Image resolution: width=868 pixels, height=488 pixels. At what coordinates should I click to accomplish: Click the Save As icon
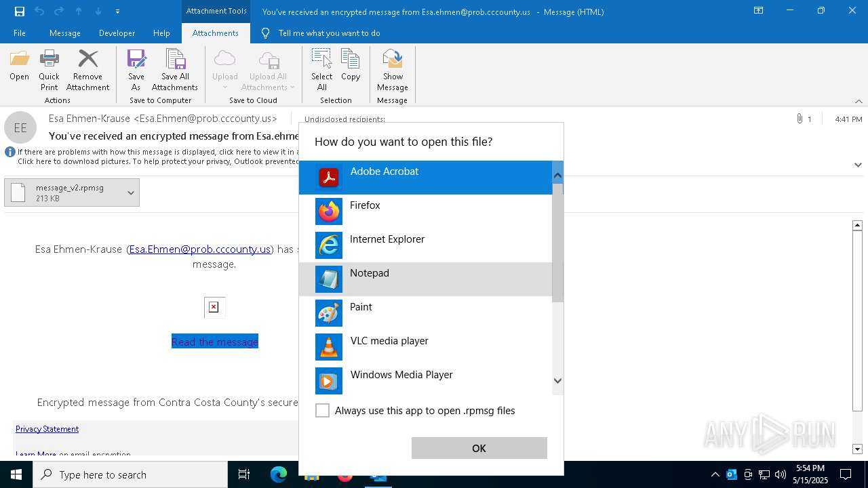click(x=136, y=70)
